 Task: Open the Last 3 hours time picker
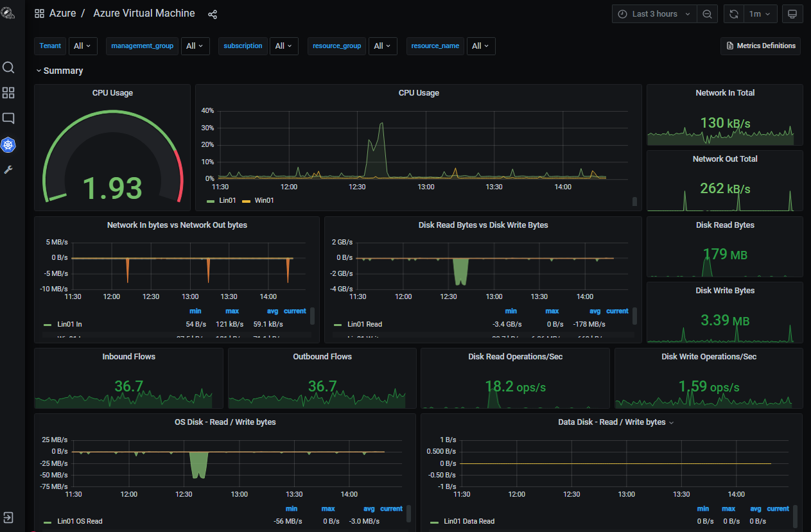pos(654,14)
